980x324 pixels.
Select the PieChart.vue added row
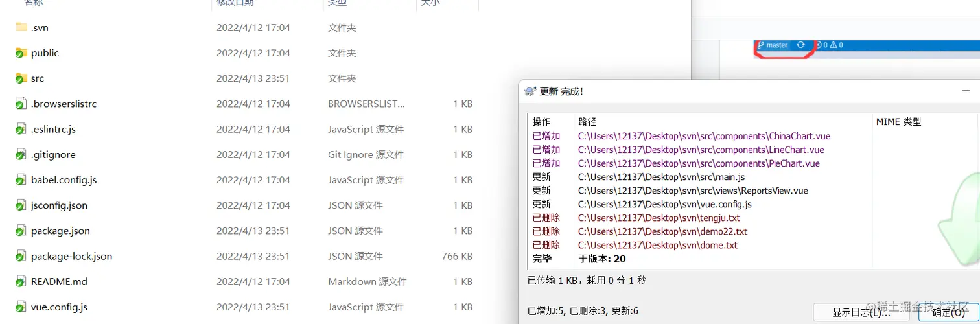coord(699,163)
